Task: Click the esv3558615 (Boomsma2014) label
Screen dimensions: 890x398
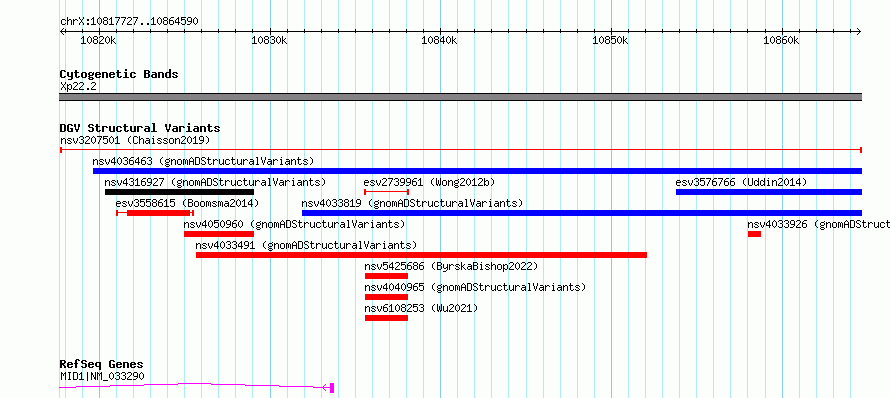Action: coord(187,203)
